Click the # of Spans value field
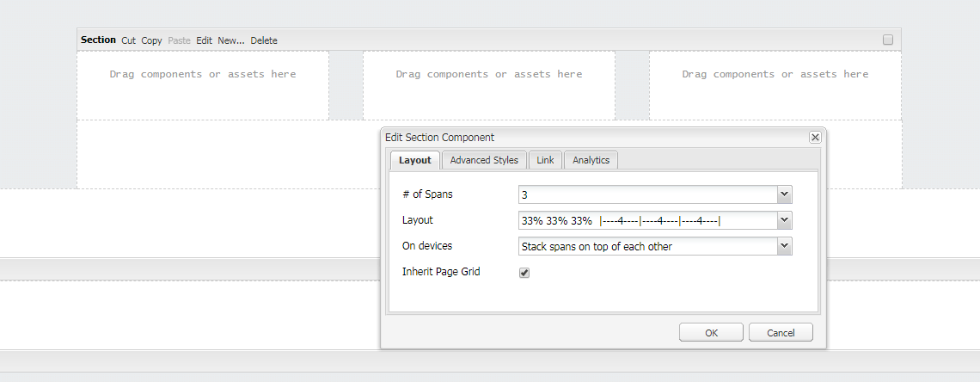This screenshot has height=382, width=980. [x=646, y=195]
